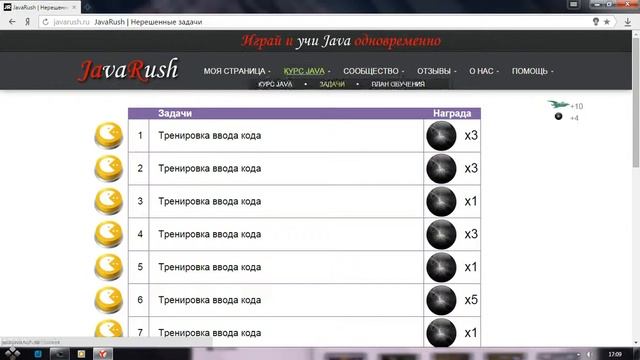The width and height of the screenshot is (640, 360).
Task: Open the О НАС dropdown menu
Action: click(x=484, y=71)
